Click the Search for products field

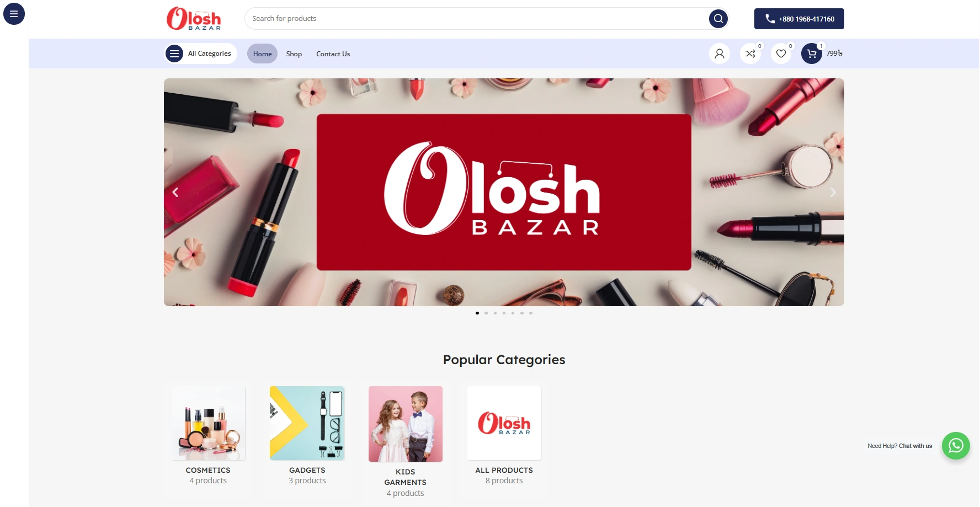point(477,19)
